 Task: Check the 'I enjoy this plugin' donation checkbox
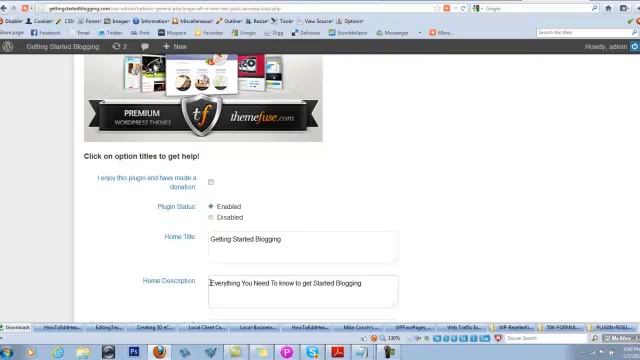tap(211, 182)
